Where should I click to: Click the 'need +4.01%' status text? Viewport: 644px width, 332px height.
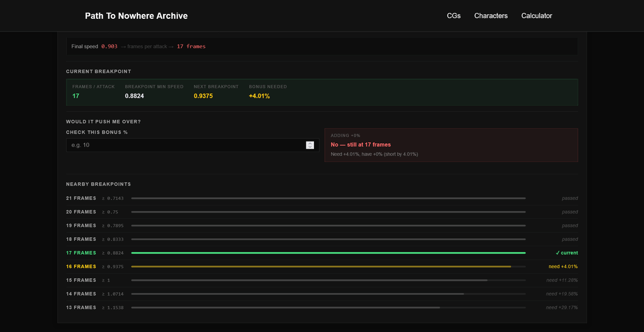(563, 267)
